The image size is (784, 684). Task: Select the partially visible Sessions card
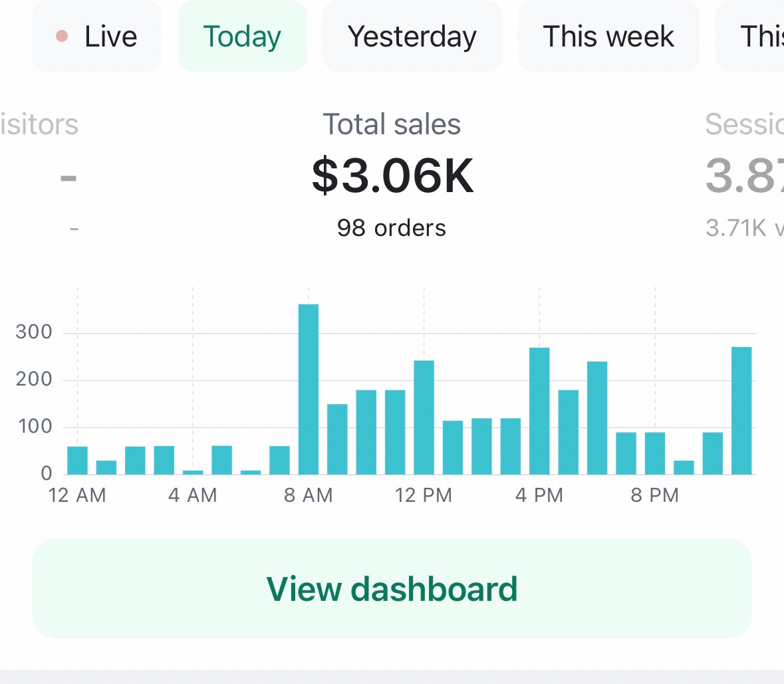(745, 176)
